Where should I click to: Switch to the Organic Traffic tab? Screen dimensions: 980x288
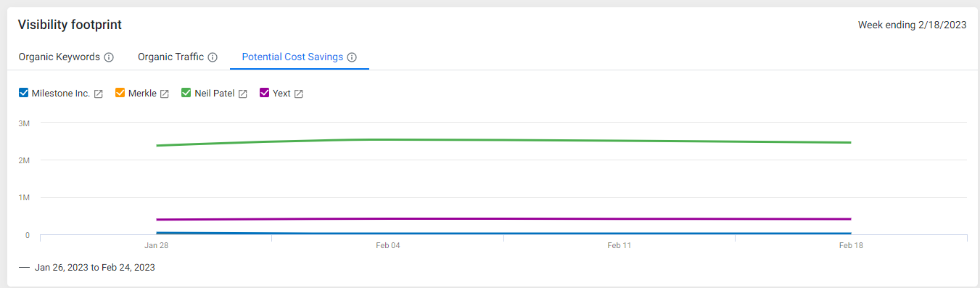[x=171, y=57]
